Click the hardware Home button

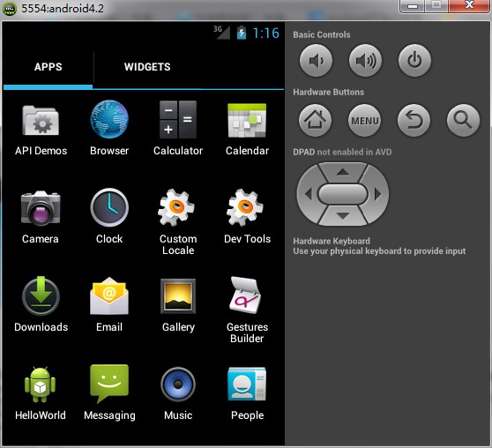point(315,120)
